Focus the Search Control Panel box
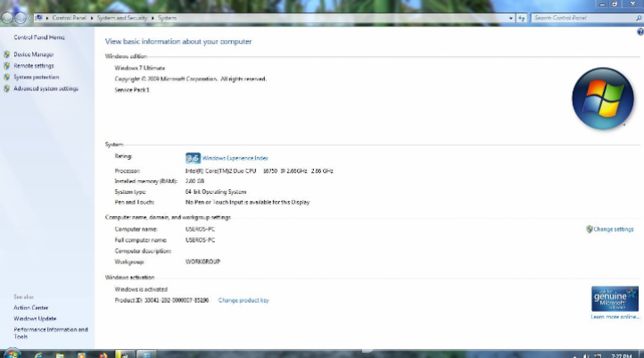Image resolution: width=644 pixels, height=358 pixels. click(x=583, y=18)
